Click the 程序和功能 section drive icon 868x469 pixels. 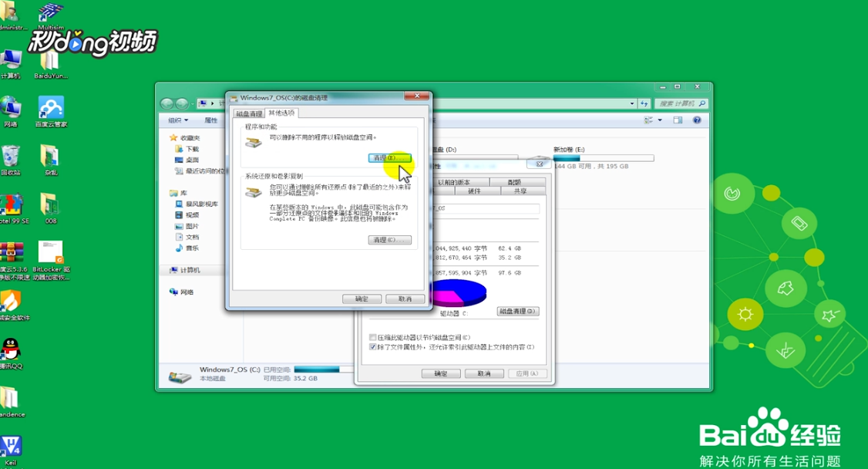click(254, 142)
